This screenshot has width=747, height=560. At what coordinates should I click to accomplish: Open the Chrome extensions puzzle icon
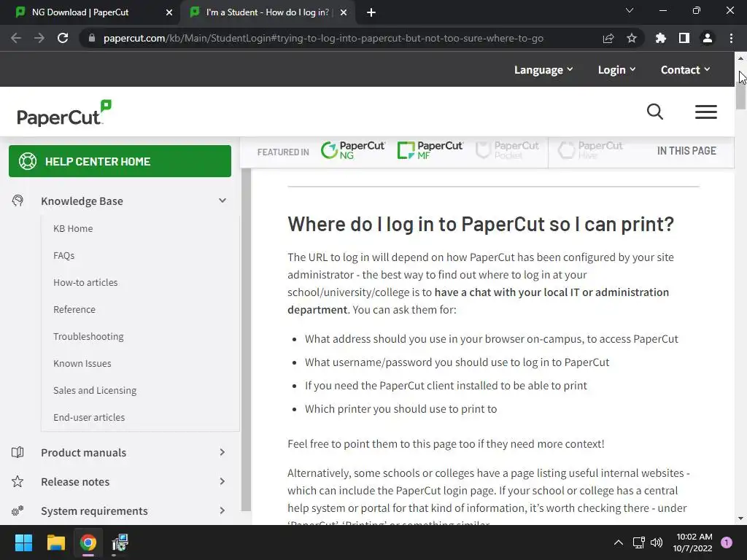coord(661,38)
